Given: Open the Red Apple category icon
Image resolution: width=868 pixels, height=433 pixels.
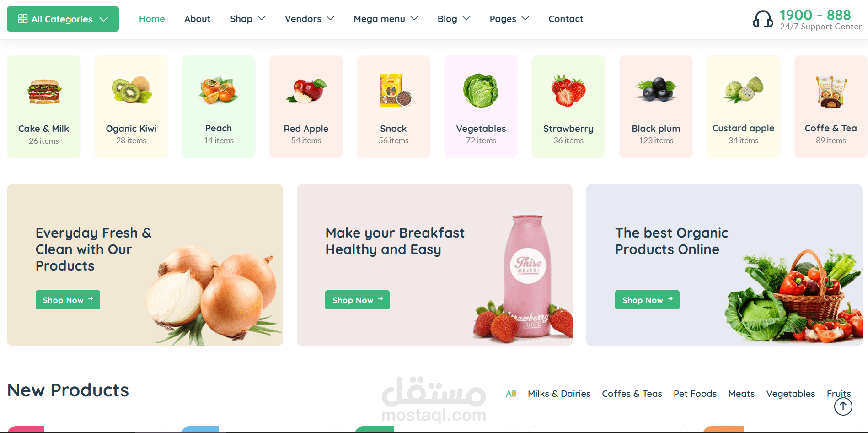Looking at the screenshot, I should pos(306,91).
